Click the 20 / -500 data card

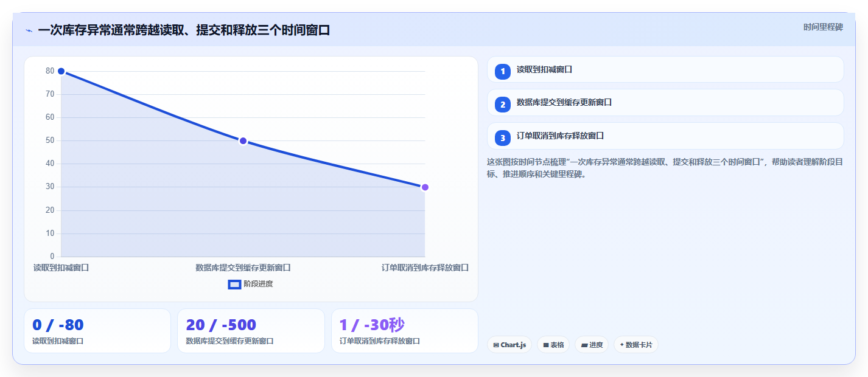251,331
